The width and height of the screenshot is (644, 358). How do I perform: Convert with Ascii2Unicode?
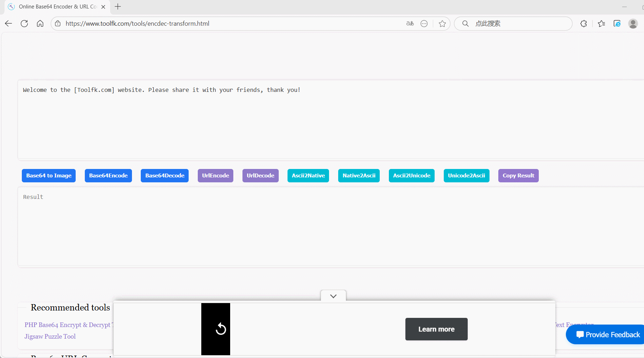(x=412, y=176)
